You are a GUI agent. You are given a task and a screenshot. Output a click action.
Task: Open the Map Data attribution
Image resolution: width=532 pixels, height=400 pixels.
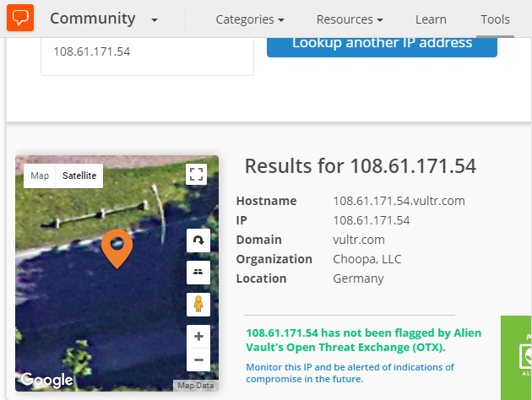point(196,386)
